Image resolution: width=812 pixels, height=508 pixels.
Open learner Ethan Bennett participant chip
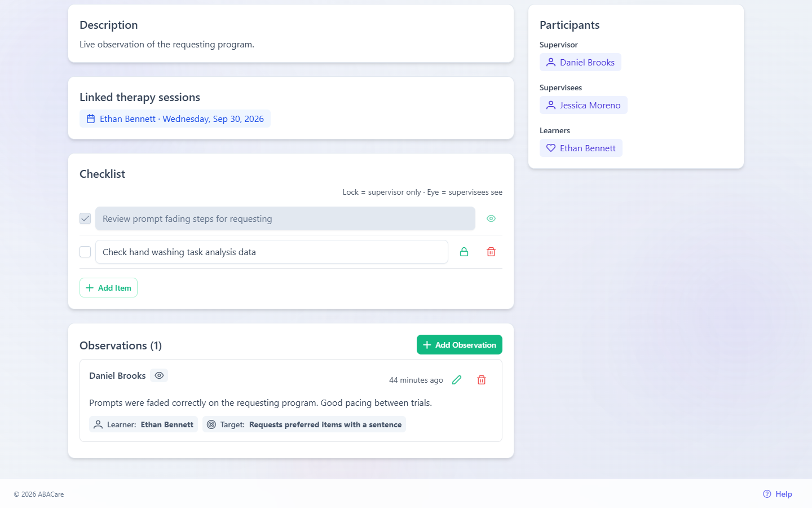581,148
